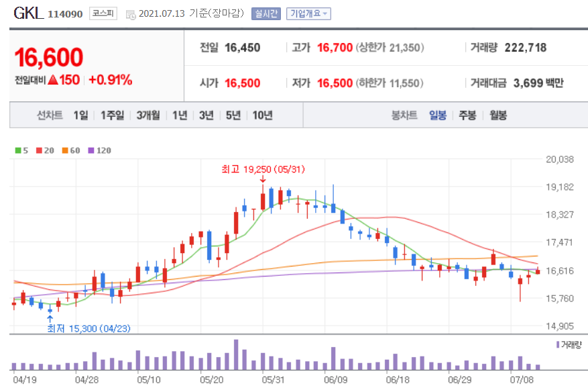This screenshot has width=588, height=390.
Task: Click the red up-triangle change indicator
Action: pyautogui.click(x=53, y=80)
